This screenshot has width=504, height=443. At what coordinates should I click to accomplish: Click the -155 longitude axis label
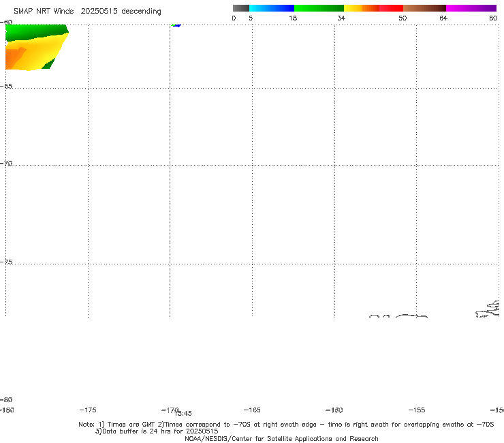(417, 410)
